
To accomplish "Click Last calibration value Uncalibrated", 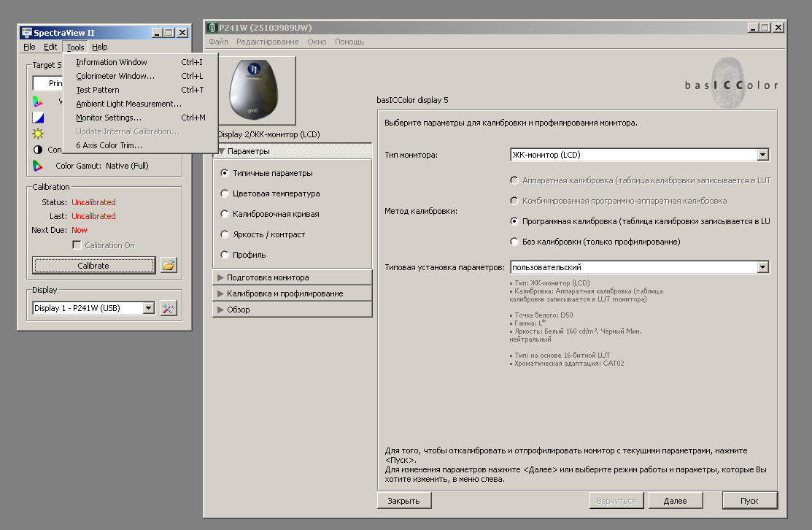I will 93,216.
